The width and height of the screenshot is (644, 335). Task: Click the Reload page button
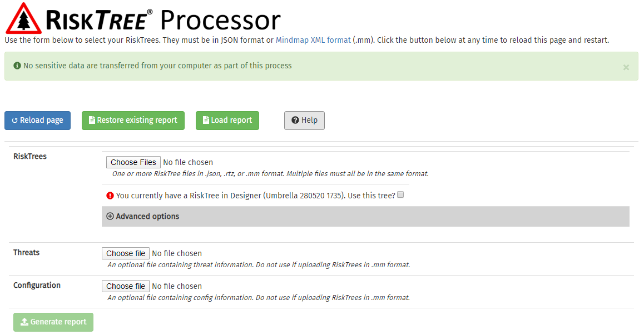coord(37,121)
